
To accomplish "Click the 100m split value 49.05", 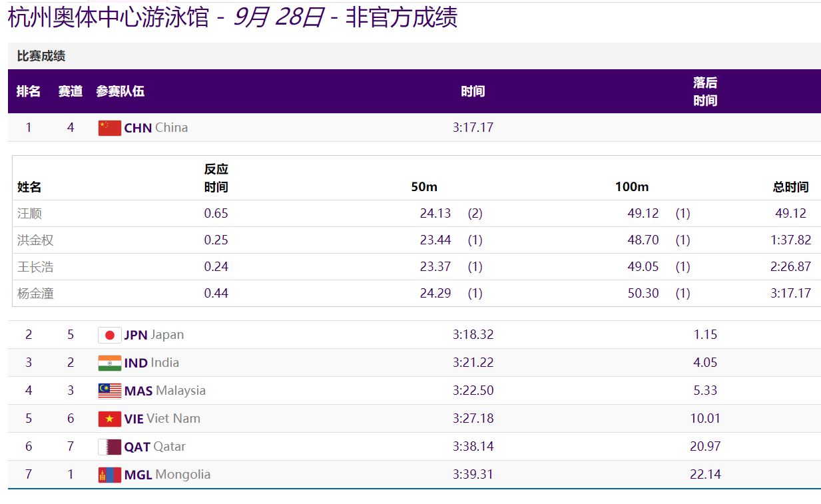I will (643, 267).
